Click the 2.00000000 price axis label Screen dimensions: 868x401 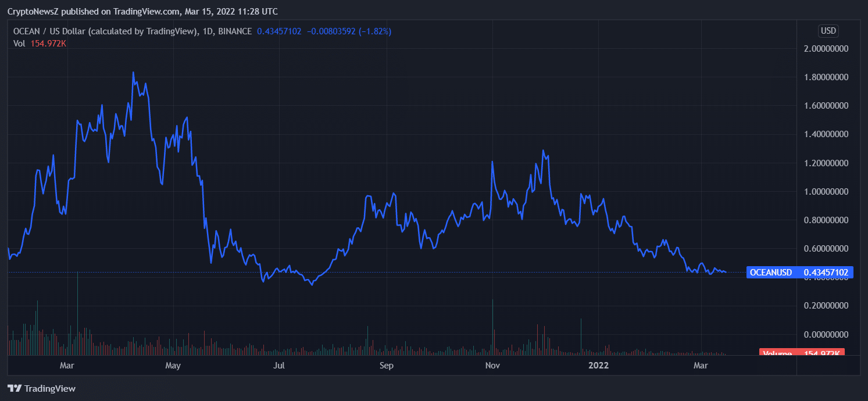[x=826, y=49]
